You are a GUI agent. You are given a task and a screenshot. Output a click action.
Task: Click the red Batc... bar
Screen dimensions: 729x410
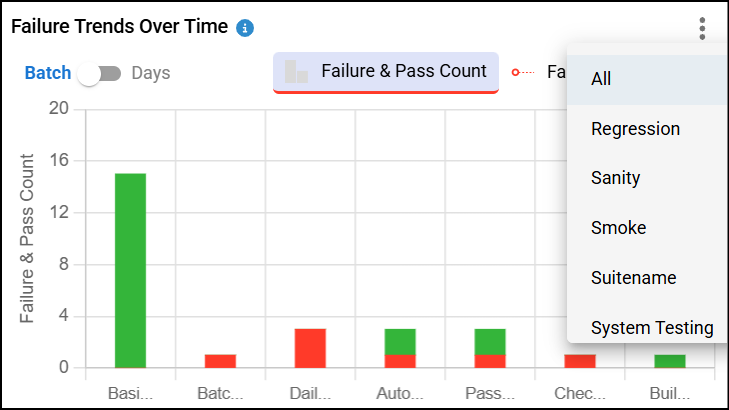[x=220, y=361]
